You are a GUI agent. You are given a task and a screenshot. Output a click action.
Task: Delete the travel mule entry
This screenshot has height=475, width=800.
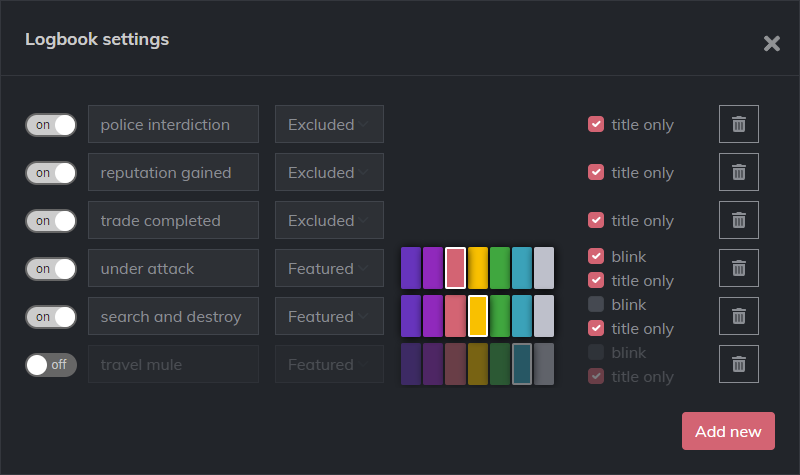[739, 364]
